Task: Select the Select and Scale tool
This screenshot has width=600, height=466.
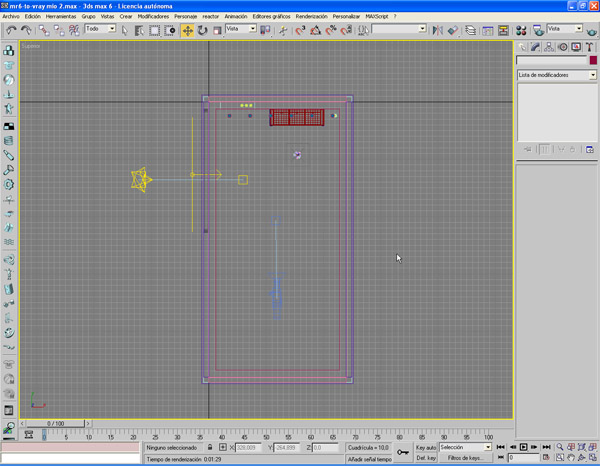Action: (217, 30)
